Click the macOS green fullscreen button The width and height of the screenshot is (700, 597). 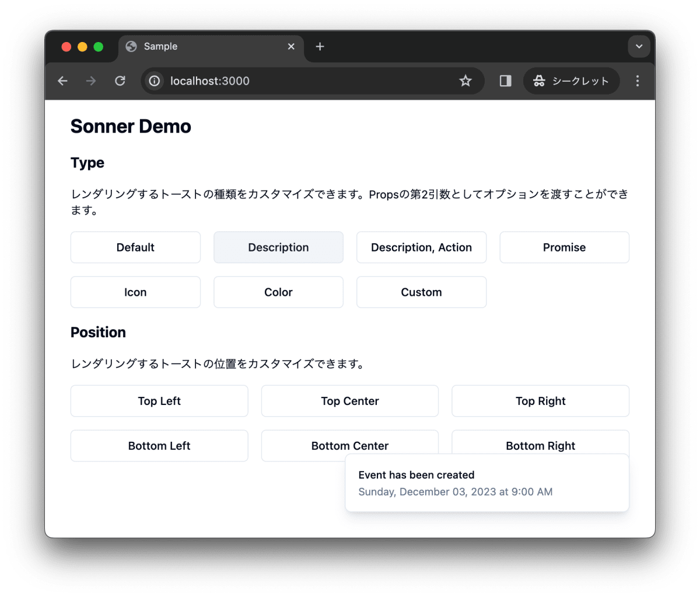click(x=99, y=47)
